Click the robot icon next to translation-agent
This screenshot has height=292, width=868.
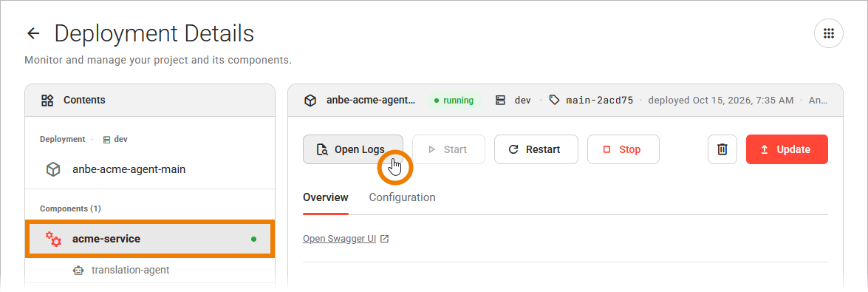click(x=78, y=271)
